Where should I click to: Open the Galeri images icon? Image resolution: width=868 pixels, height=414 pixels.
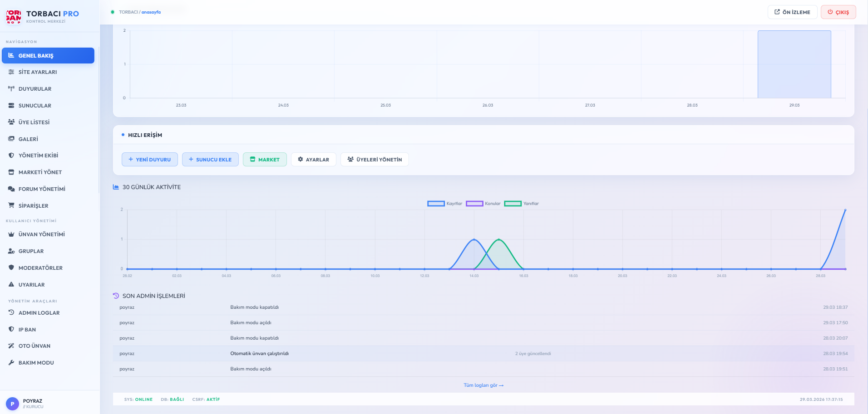point(11,139)
